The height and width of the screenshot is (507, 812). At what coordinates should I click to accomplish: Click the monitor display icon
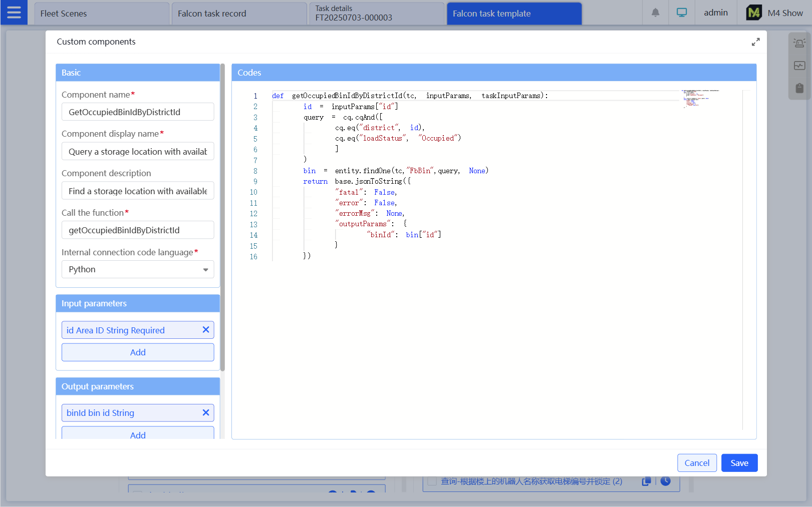pyautogui.click(x=681, y=13)
